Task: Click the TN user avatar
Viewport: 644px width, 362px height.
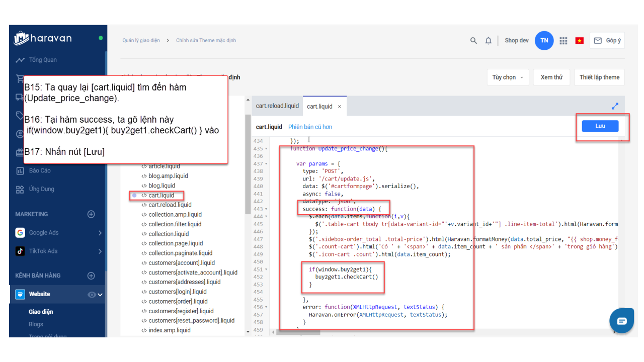Action: (x=544, y=41)
